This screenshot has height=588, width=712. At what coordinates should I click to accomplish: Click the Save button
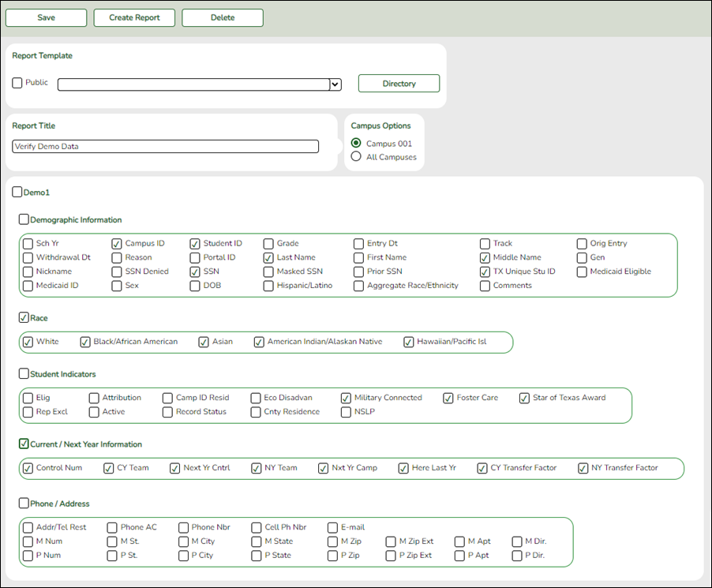(x=45, y=17)
